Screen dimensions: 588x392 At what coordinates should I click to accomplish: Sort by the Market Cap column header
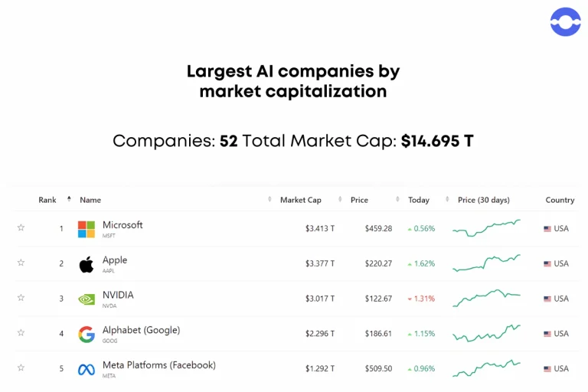(x=301, y=200)
